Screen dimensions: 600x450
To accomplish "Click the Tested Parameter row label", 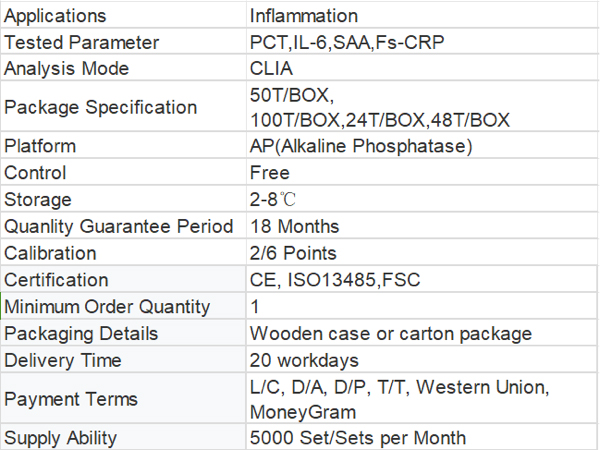I will tap(82, 43).
